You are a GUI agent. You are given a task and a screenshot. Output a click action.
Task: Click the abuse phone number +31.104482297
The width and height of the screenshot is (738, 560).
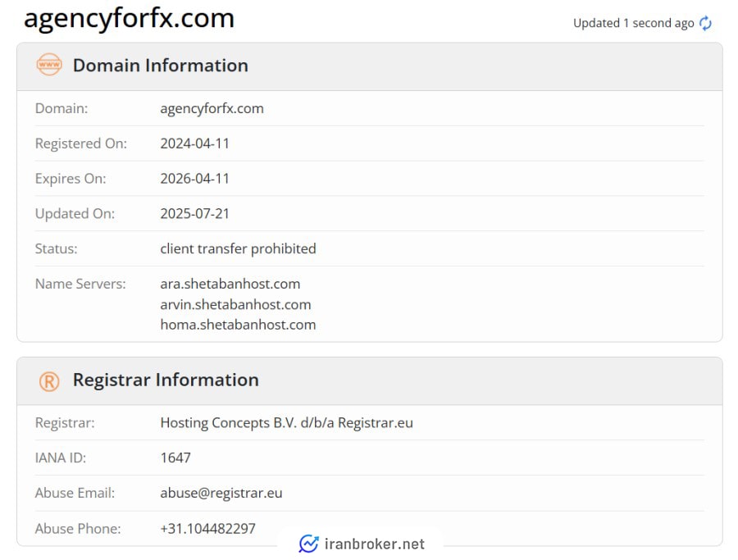(x=207, y=529)
